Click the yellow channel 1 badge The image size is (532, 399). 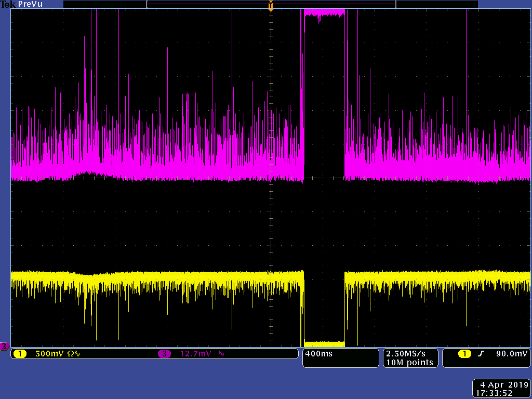20,354
